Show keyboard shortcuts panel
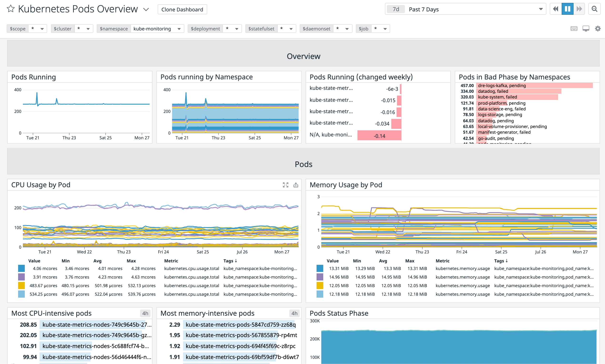 pos(574,29)
